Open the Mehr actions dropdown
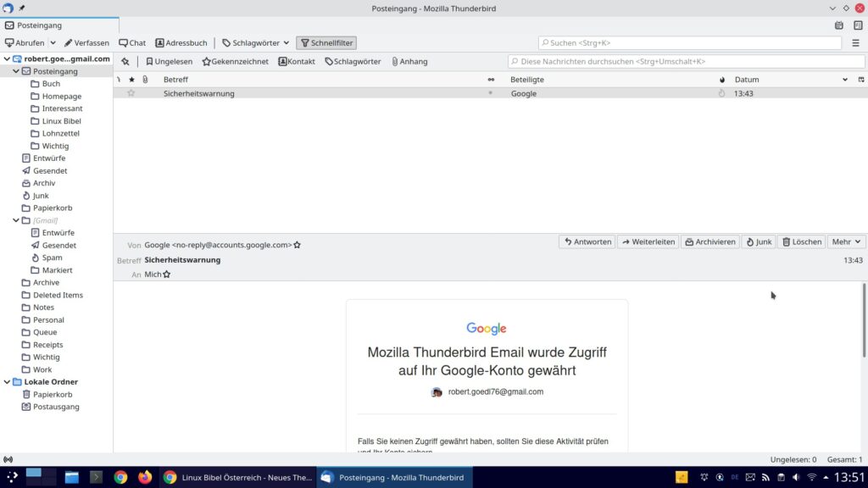868x488 pixels. [x=846, y=241]
